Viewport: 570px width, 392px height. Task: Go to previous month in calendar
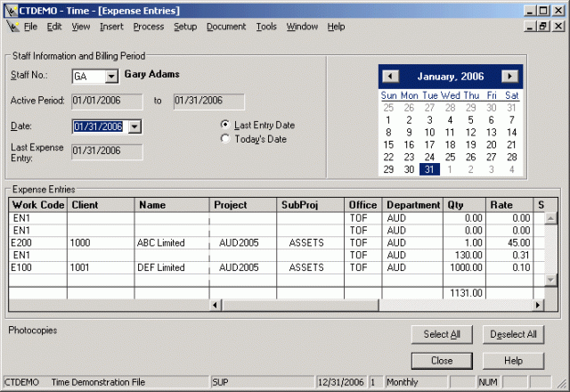pos(391,77)
